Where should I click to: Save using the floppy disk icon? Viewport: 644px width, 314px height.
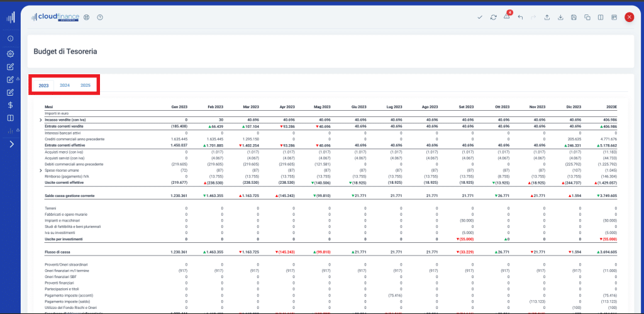(574, 18)
